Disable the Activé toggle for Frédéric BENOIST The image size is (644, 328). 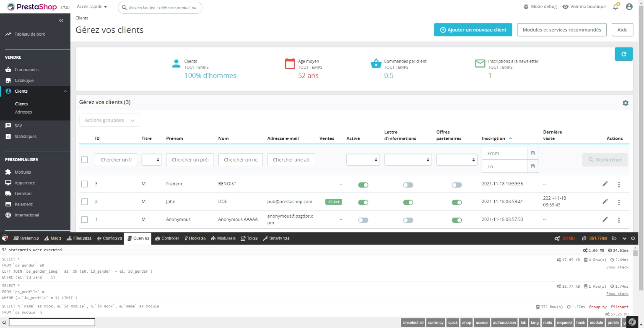pyautogui.click(x=363, y=185)
